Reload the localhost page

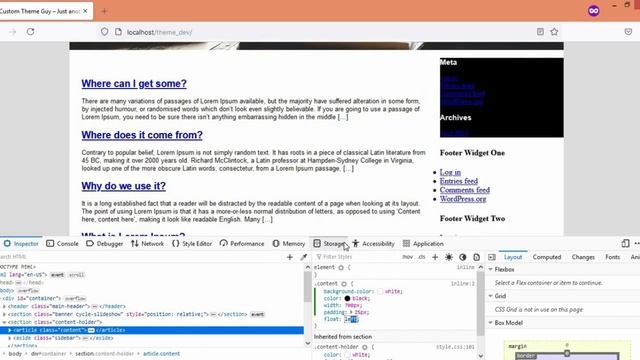pos(31,32)
